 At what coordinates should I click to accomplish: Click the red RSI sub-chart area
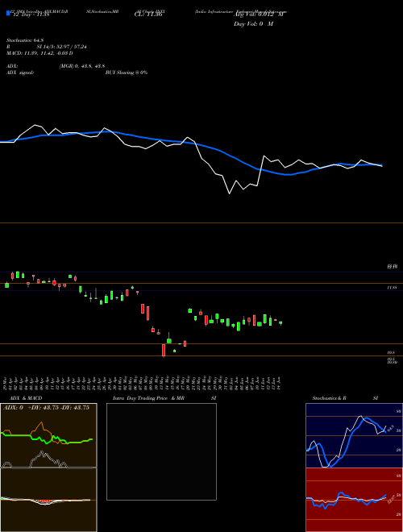(x=354, y=500)
